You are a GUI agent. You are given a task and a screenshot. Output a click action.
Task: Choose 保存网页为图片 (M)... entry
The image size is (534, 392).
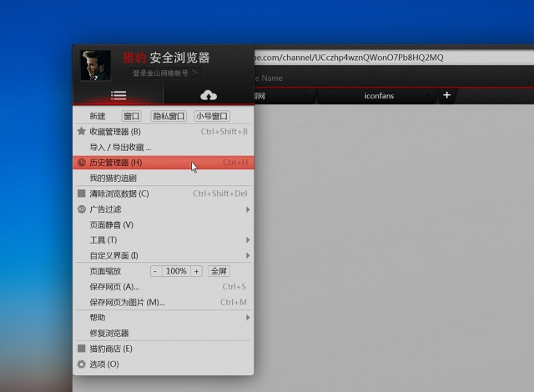coord(164,302)
